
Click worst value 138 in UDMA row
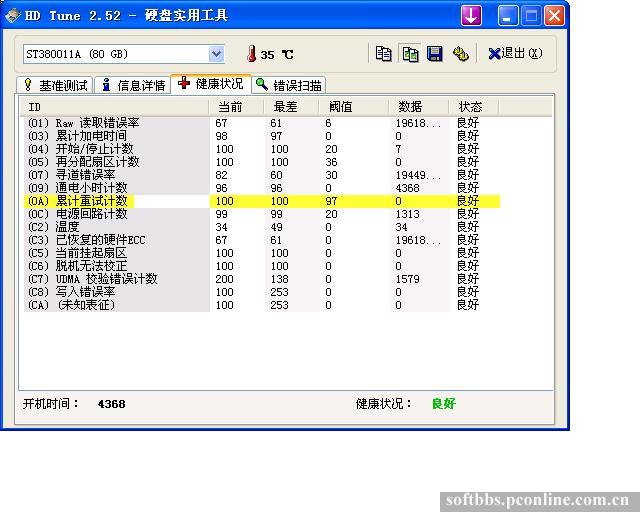click(279, 279)
